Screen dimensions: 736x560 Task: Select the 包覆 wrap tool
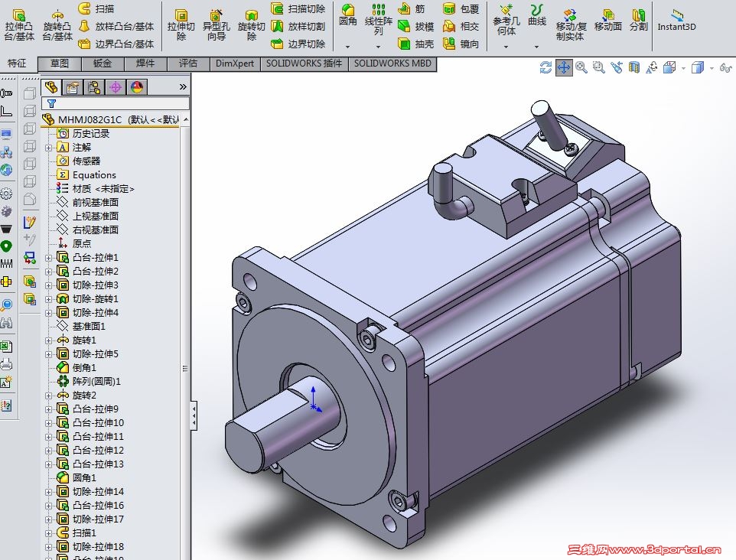(461, 8)
